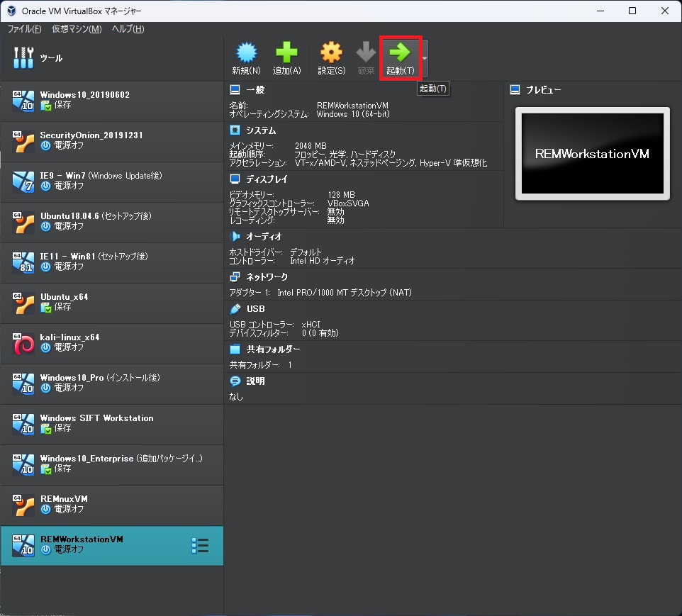Click the kali-linux_x64 dragon OS icon

[23, 344]
